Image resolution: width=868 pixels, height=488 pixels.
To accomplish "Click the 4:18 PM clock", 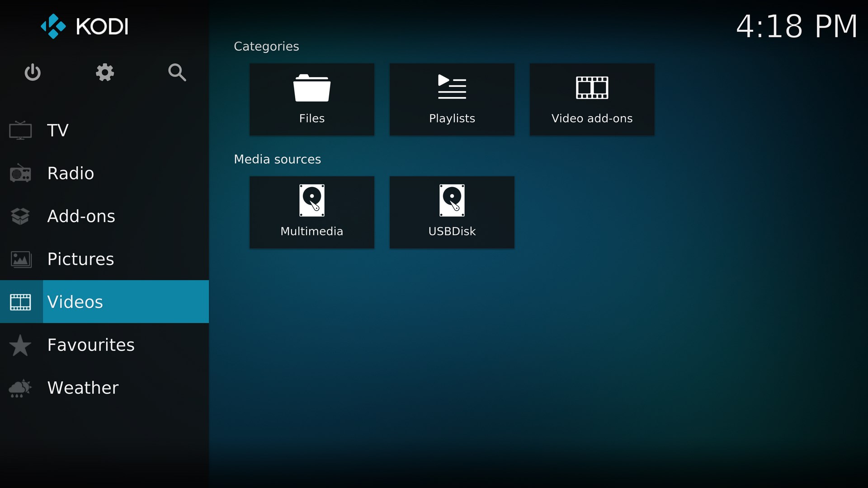I will tap(797, 26).
